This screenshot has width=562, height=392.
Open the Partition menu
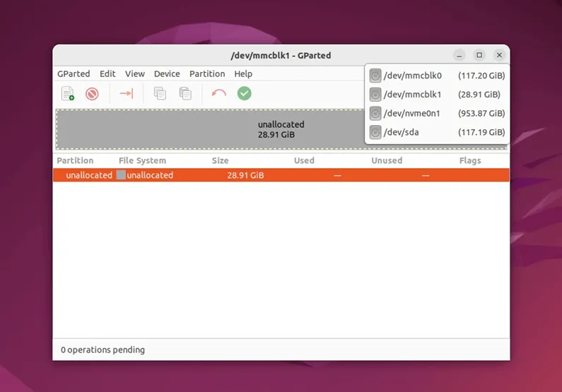(207, 73)
